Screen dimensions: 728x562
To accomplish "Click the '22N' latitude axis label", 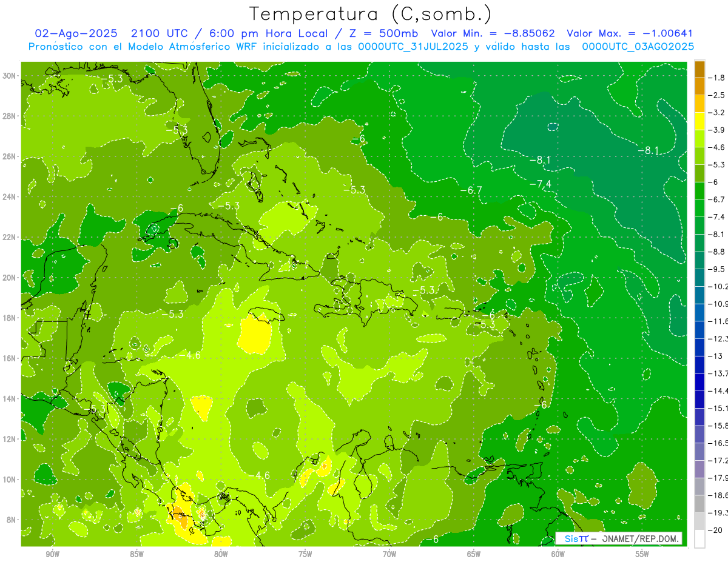I will coord(10,237).
